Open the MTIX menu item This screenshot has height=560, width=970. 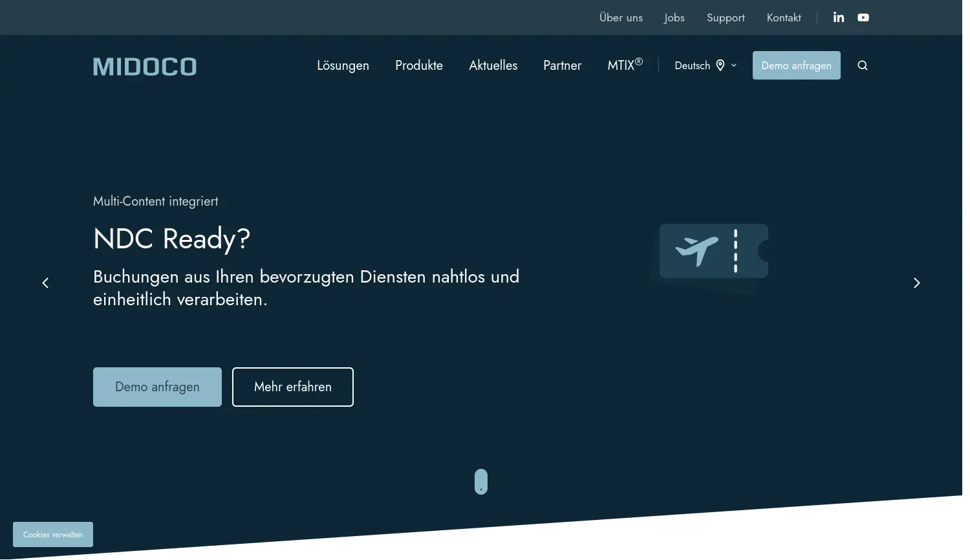tap(625, 65)
